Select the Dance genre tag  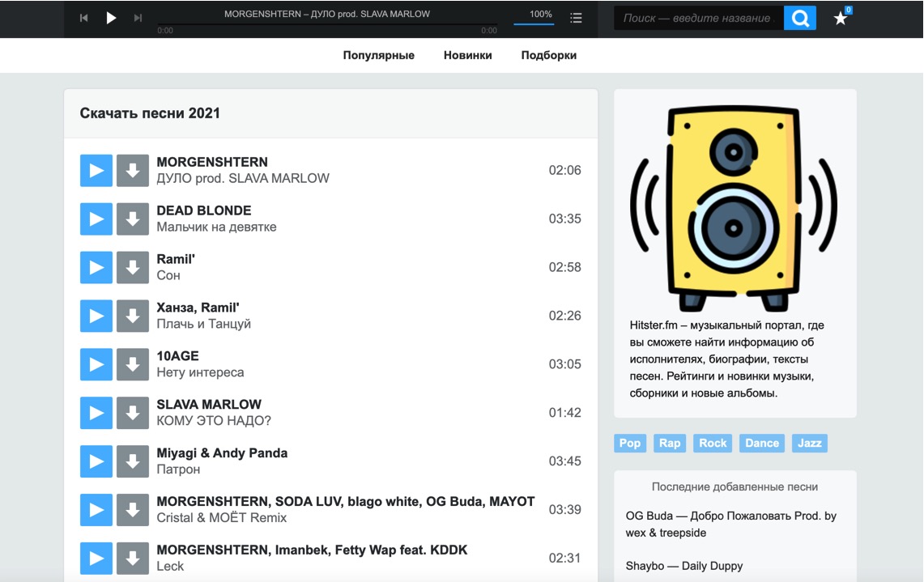point(761,443)
